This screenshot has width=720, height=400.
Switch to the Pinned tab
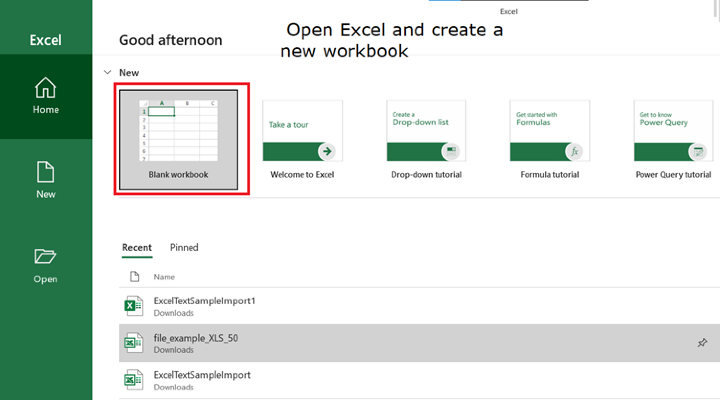pos(184,248)
